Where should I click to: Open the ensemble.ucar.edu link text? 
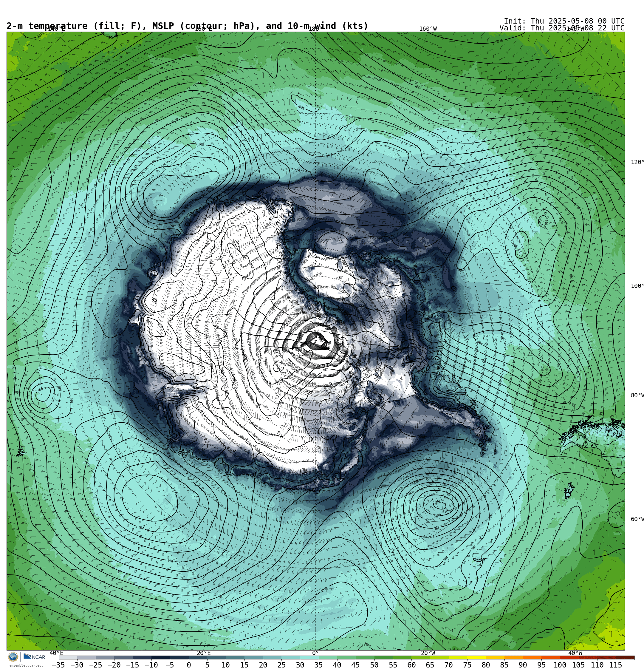pos(27,666)
